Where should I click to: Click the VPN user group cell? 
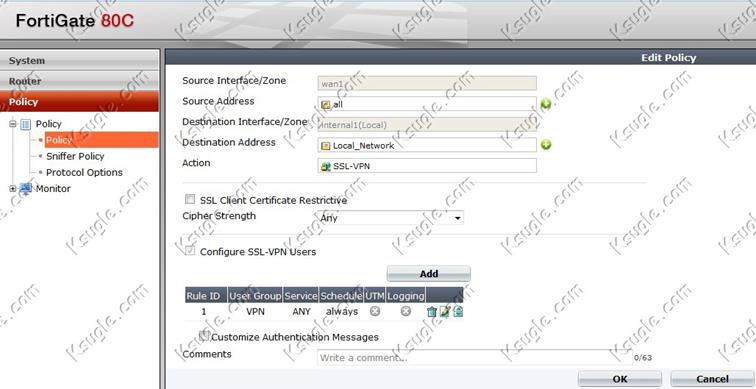[x=256, y=312]
